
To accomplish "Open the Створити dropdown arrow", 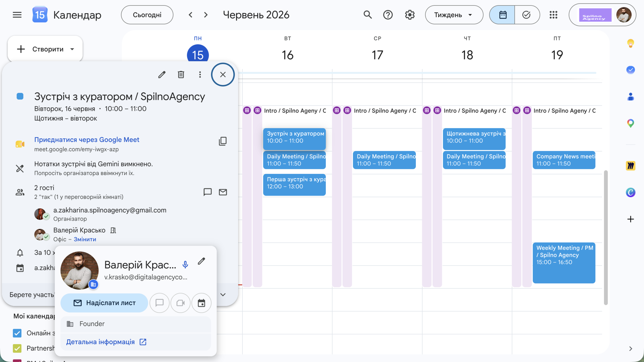I will [x=72, y=49].
